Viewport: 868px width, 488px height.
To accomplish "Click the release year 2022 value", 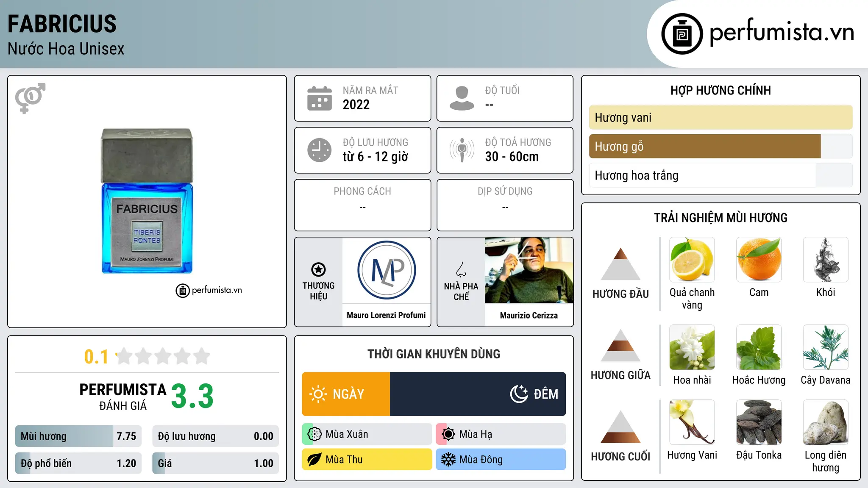I will pos(356,105).
